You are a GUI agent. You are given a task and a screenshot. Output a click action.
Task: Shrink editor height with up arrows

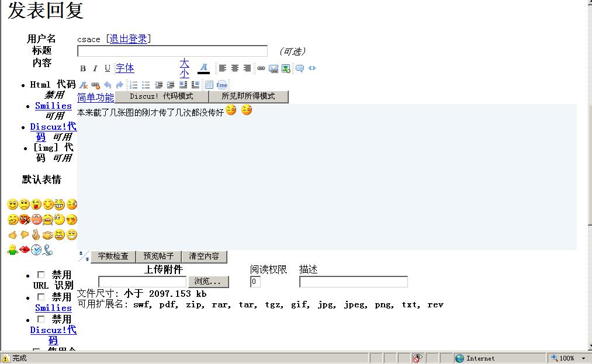81,253
